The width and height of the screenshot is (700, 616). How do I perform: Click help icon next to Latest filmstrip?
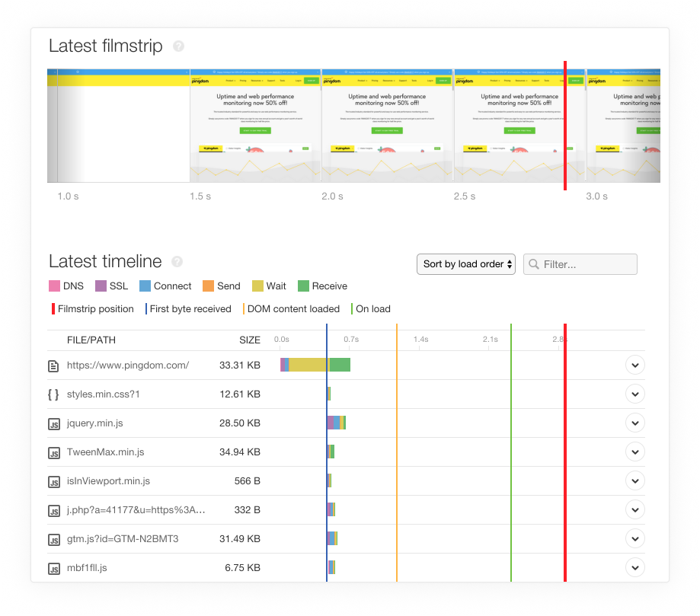178,46
